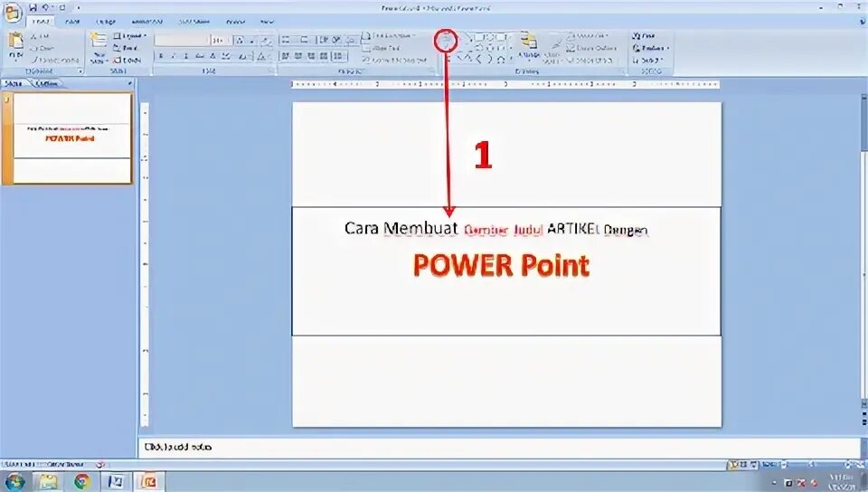This screenshot has height=492, width=868.
Task: Switch to Outline tab in left pane
Action: 47,84
